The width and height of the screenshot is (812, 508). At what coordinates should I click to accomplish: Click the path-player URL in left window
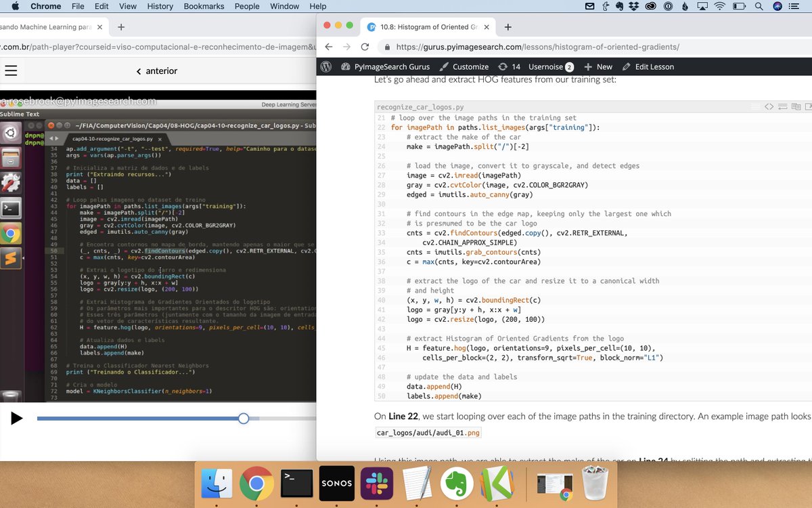pyautogui.click(x=157, y=47)
